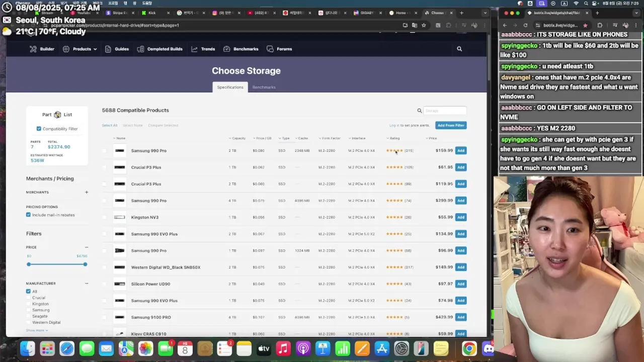This screenshot has height=362, width=644.
Task: Check the Western Digital manufacturer filter
Action: tap(28, 322)
